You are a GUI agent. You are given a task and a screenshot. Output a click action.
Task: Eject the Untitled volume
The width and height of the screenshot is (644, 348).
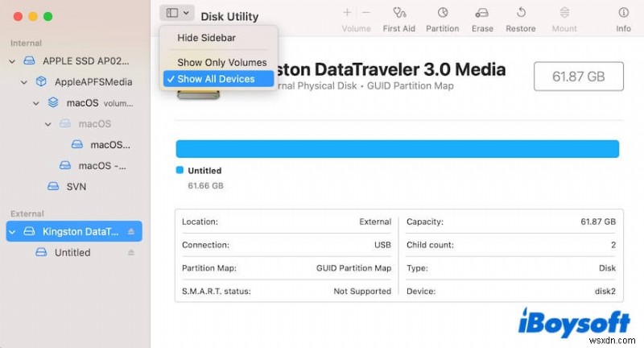(131, 252)
